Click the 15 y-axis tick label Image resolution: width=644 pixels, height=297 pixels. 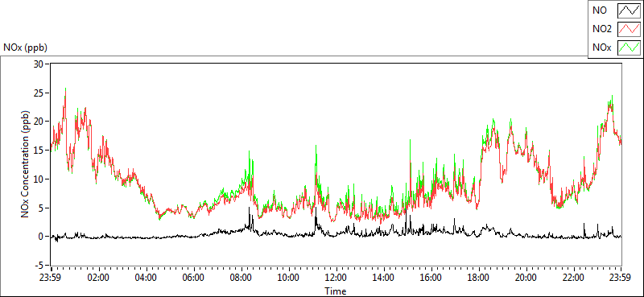click(x=39, y=150)
